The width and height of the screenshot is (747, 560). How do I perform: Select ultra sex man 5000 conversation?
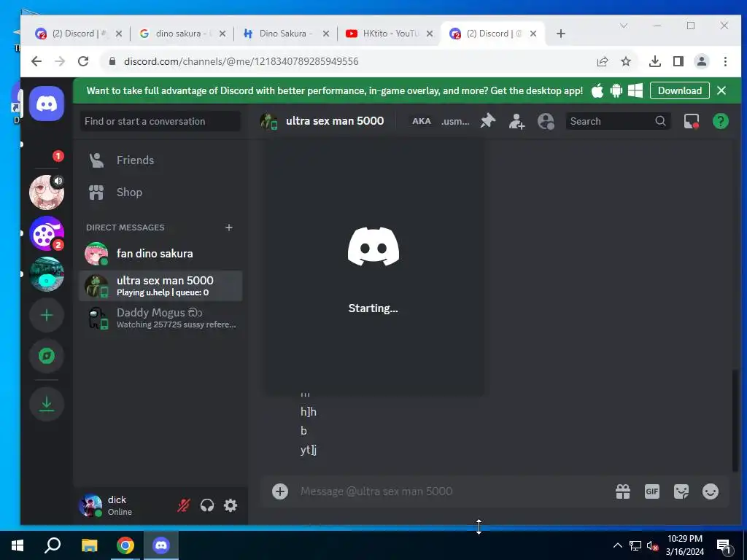click(160, 286)
